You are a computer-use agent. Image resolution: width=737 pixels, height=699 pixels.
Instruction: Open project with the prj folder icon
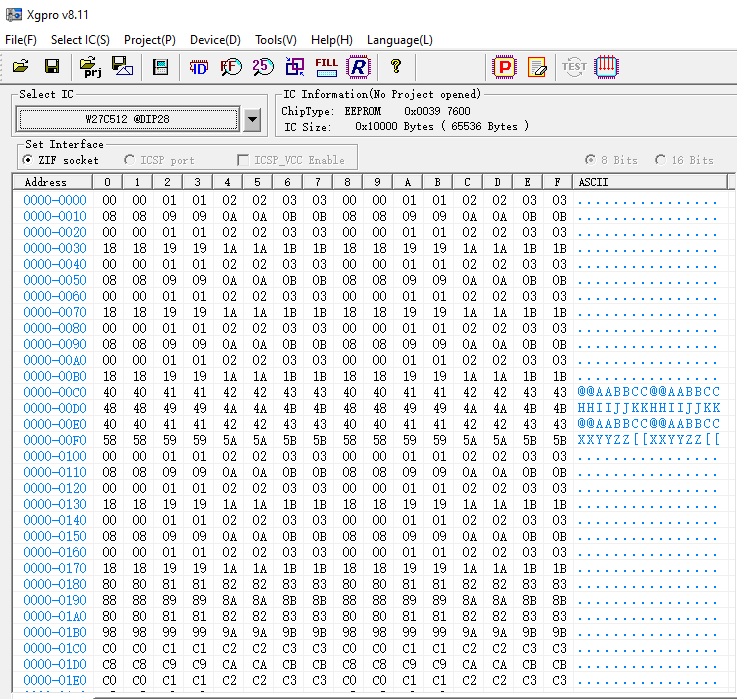tap(91, 67)
